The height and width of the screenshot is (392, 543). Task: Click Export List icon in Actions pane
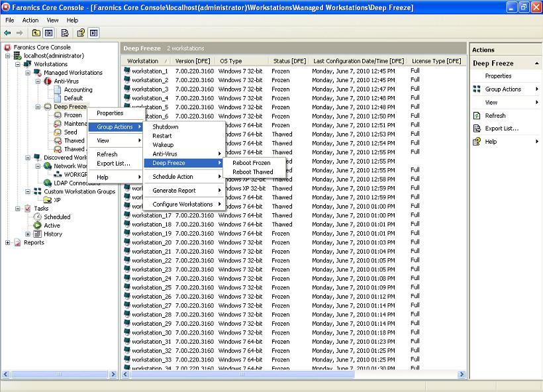coord(477,128)
